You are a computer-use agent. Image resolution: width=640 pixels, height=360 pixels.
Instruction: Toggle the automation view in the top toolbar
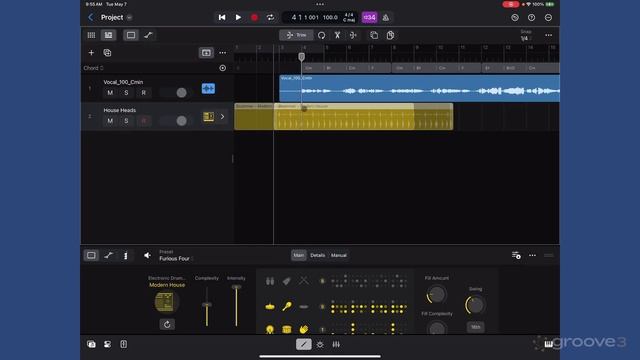[x=148, y=35]
